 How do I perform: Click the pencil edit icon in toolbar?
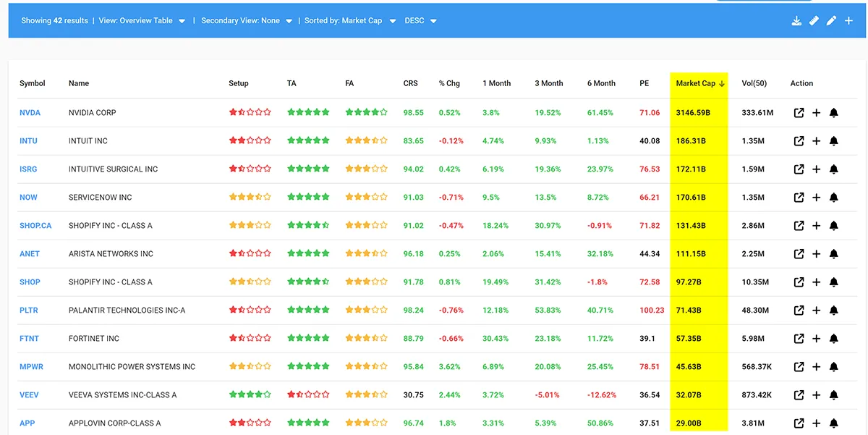click(831, 20)
